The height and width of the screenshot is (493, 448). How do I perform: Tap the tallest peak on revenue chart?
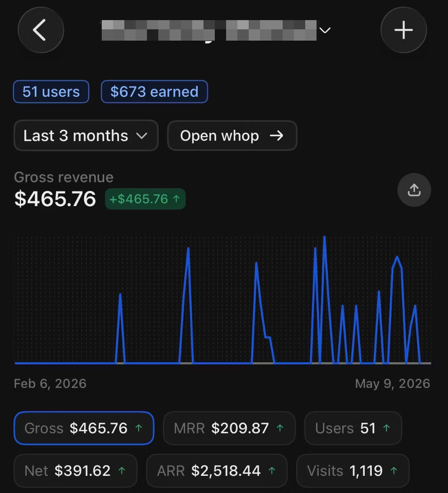click(x=324, y=237)
